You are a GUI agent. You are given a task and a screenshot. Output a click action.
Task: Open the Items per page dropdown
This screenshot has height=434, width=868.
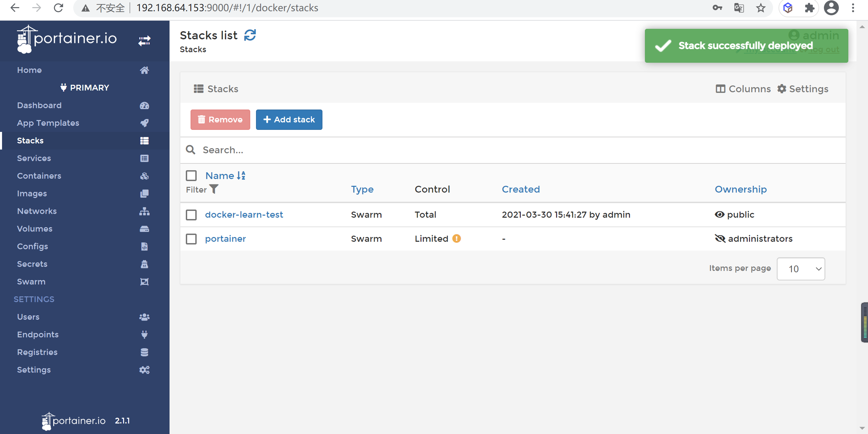[x=801, y=269]
